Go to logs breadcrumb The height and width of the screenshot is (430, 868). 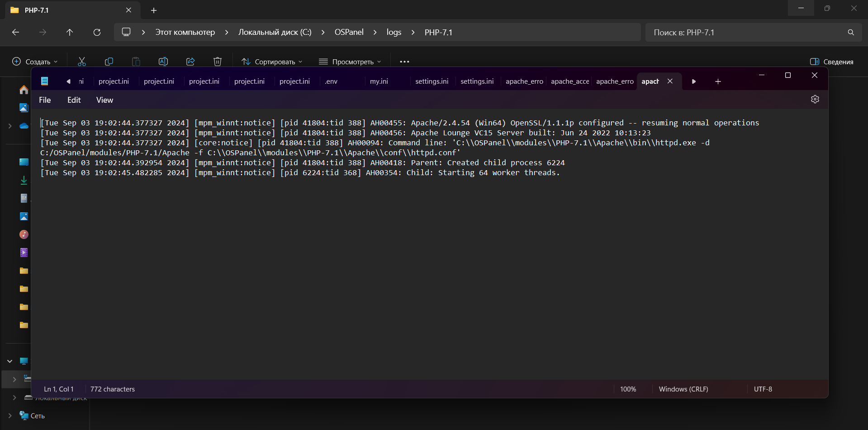click(x=394, y=32)
